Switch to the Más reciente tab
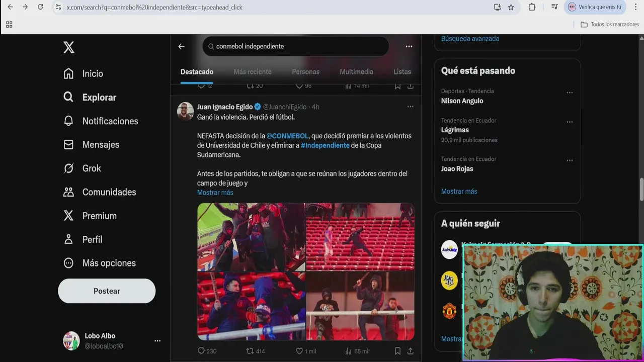The height and width of the screenshot is (362, 644). (253, 72)
